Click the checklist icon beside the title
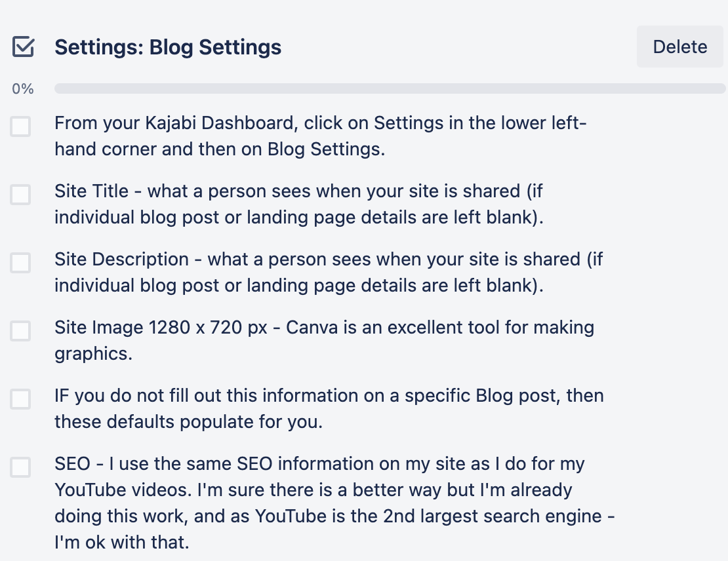 [24, 47]
